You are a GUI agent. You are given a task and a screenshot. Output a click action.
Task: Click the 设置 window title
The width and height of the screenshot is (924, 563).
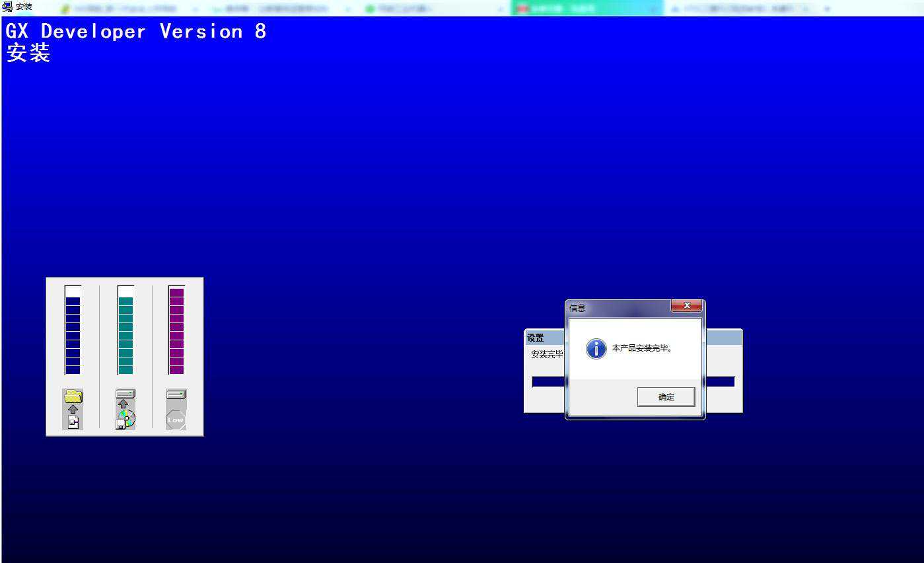tap(536, 338)
